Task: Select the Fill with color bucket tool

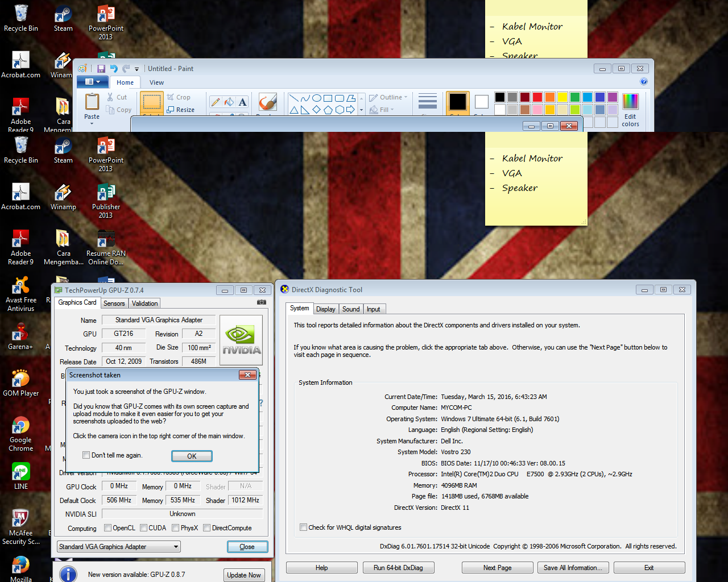Action: pyautogui.click(x=229, y=102)
